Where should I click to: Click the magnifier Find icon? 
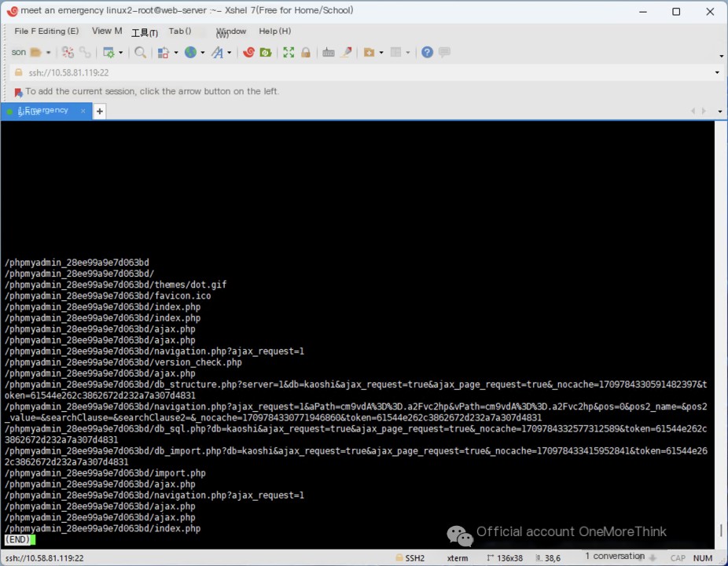point(140,53)
